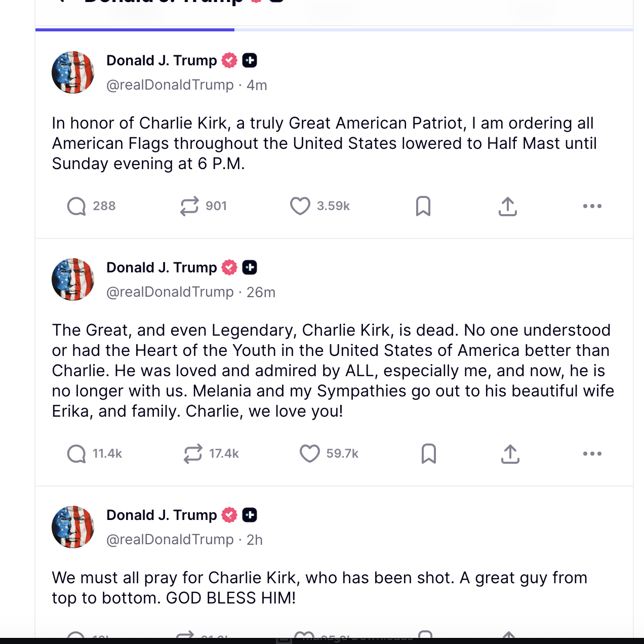
Task: Select the active highlighted tab underline
Action: [135, 30]
